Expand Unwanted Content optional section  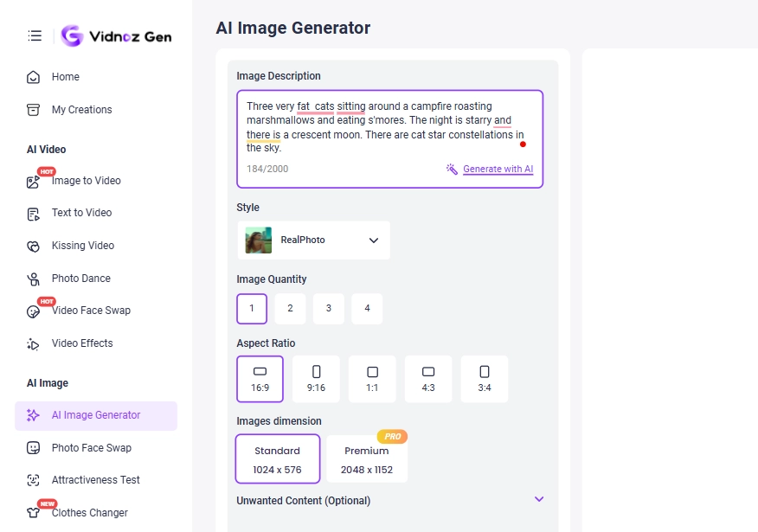539,500
